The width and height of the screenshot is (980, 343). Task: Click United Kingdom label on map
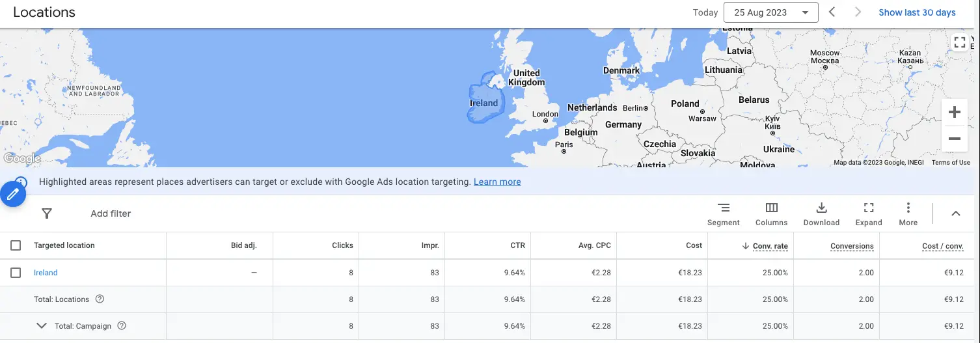click(x=526, y=78)
